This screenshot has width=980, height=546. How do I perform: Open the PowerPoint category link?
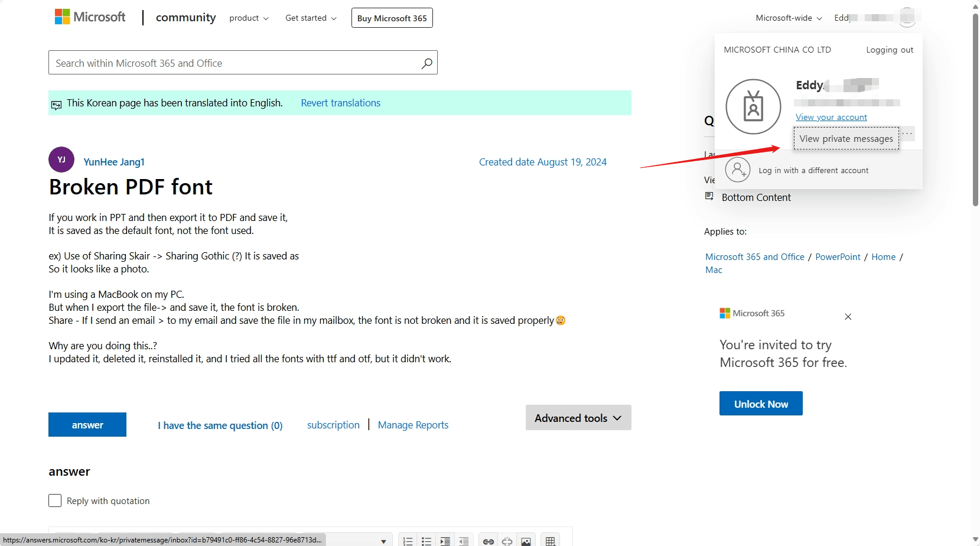pyautogui.click(x=838, y=257)
